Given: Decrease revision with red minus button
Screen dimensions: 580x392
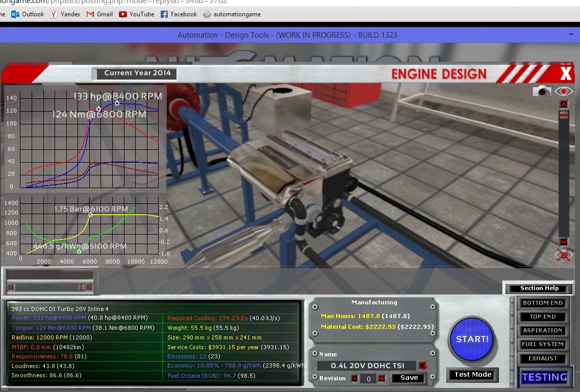Looking at the screenshot, I should point(355,378).
